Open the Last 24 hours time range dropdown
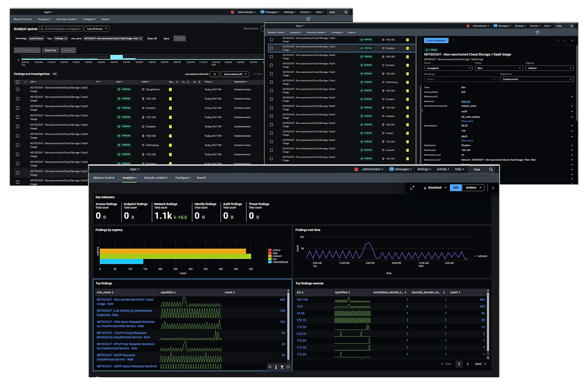This screenshot has width=588, height=389. coord(97,29)
